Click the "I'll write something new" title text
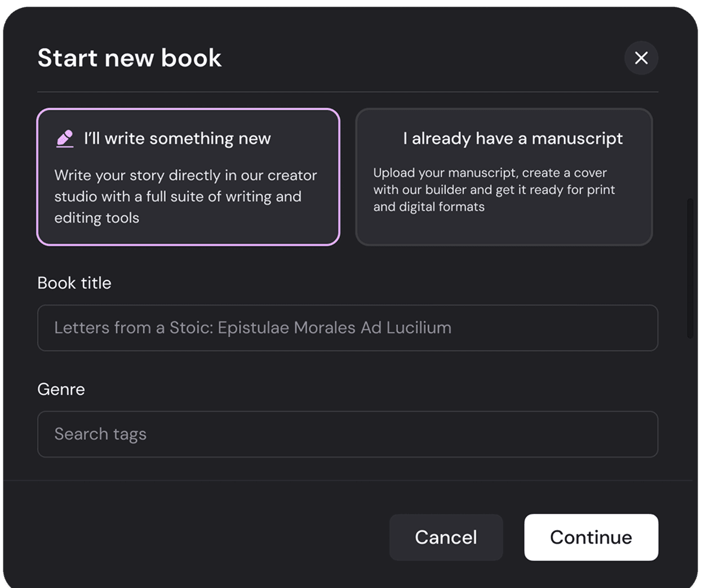This screenshot has height=588, width=701. point(177,139)
